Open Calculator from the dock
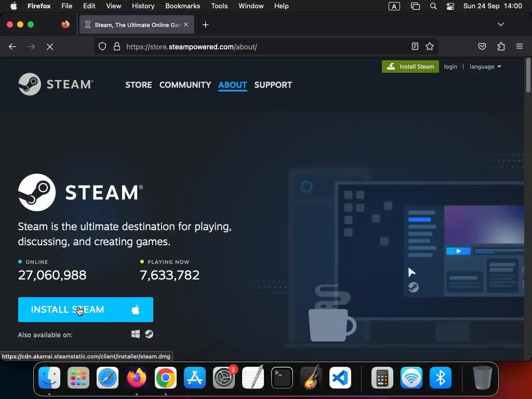Image resolution: width=532 pixels, height=399 pixels. [x=382, y=378]
